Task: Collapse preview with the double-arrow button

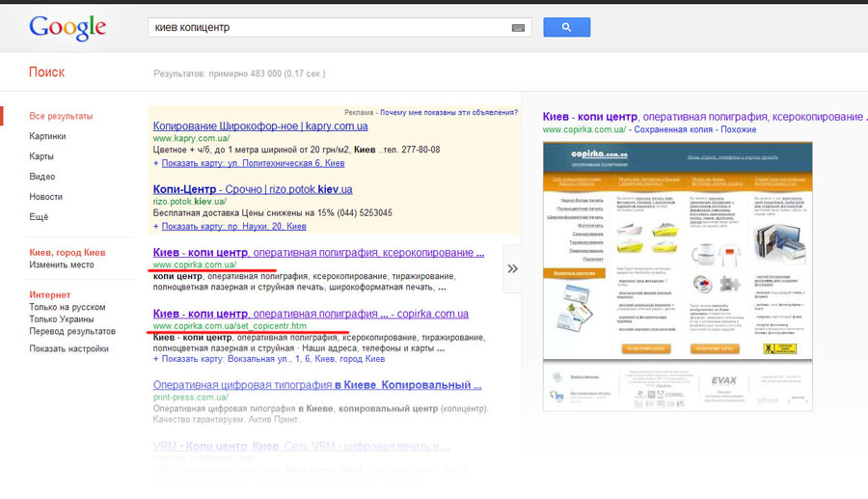Action: [513, 268]
